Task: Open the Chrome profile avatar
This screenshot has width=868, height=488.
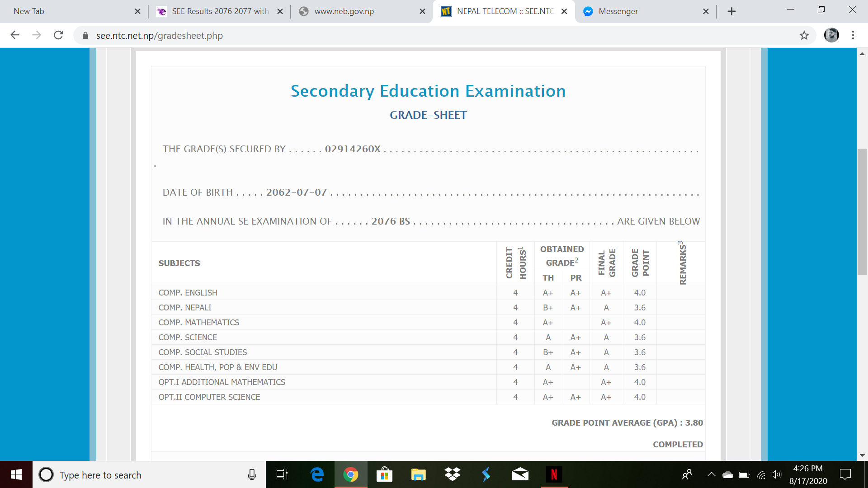Action: click(831, 35)
